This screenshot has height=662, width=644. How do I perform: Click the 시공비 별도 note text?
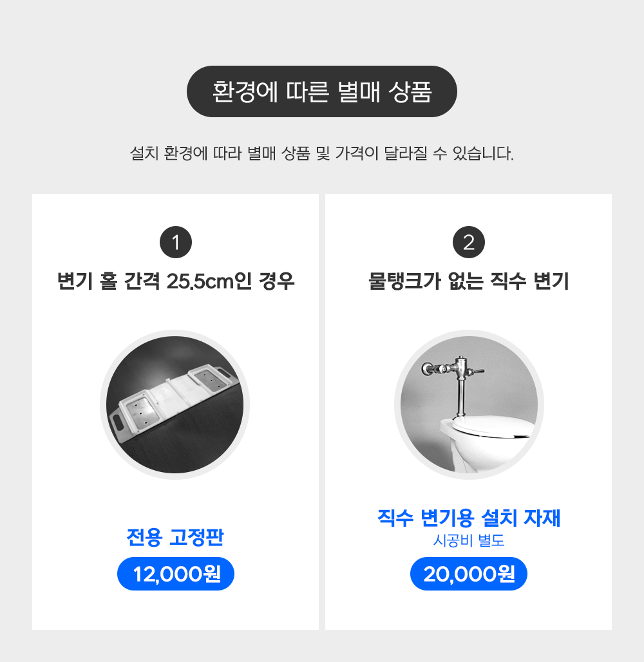(469, 540)
